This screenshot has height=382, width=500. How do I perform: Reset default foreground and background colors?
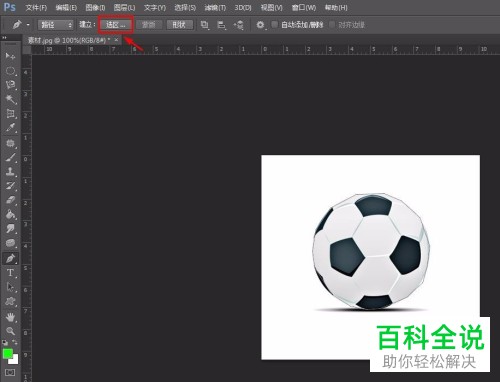coord(5,342)
